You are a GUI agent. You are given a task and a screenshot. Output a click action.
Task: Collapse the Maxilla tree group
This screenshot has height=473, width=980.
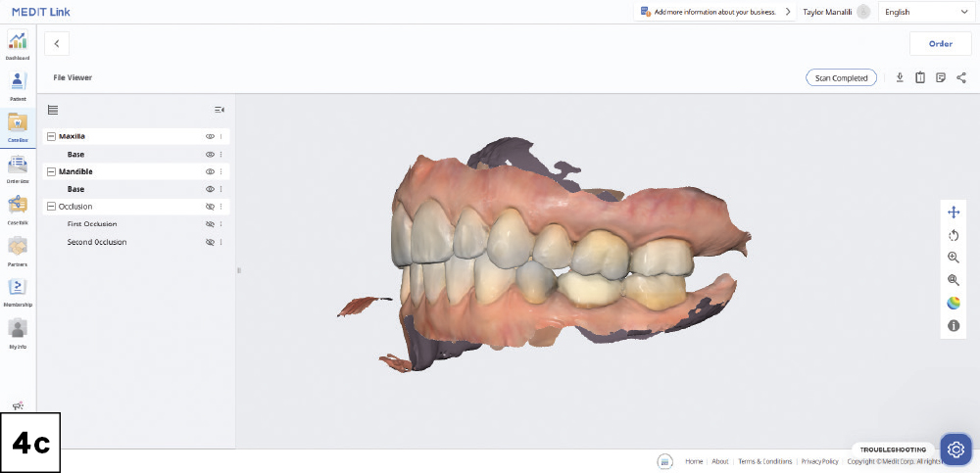(x=51, y=137)
